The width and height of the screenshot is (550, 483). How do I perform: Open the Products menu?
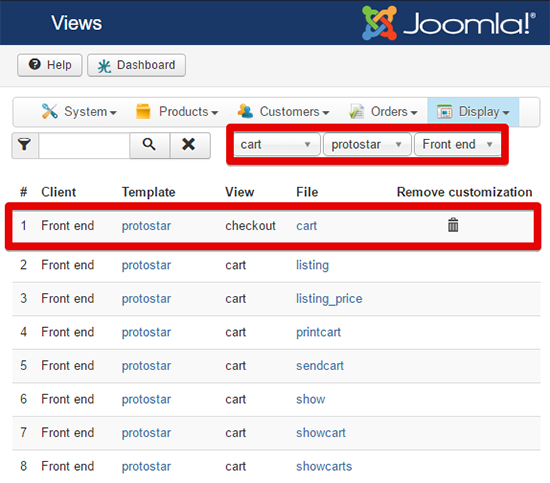[x=177, y=112]
